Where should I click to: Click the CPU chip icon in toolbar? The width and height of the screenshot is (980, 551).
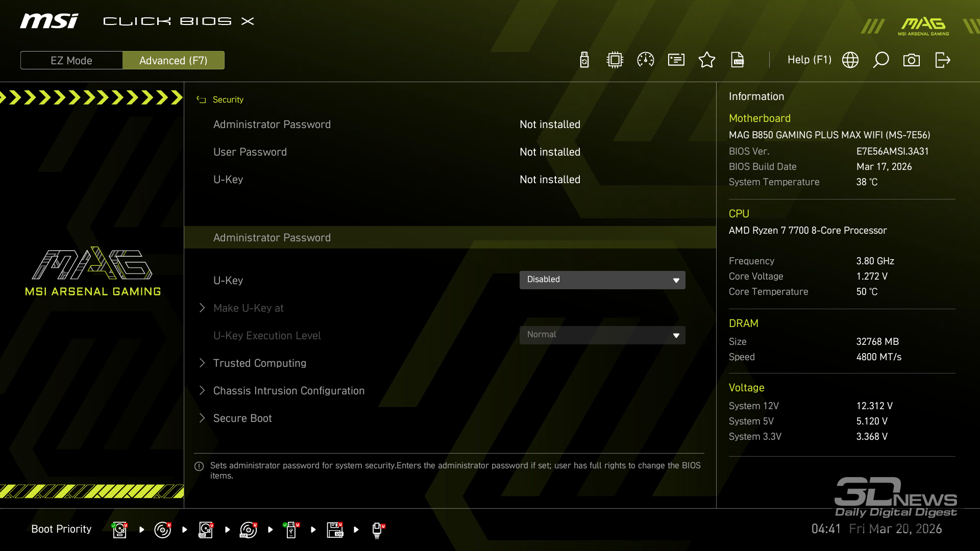point(615,60)
